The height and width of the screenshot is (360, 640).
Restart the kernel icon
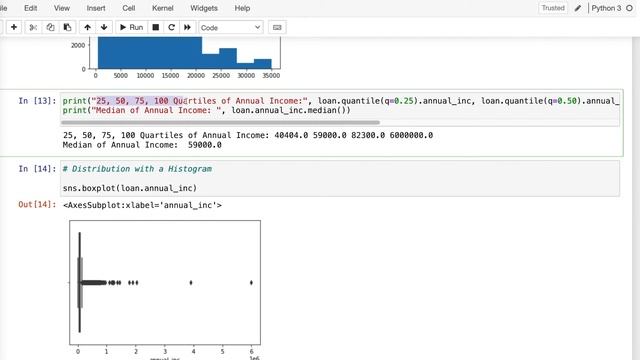171,27
